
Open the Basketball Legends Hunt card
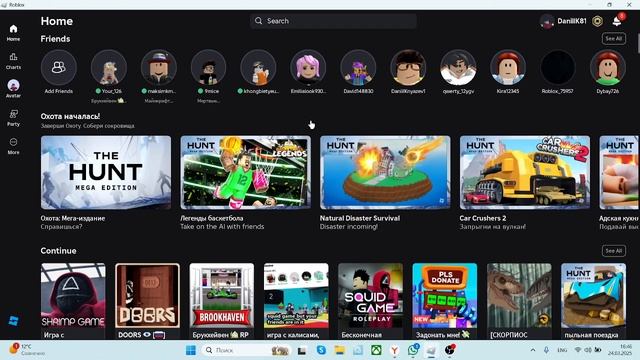point(246,173)
